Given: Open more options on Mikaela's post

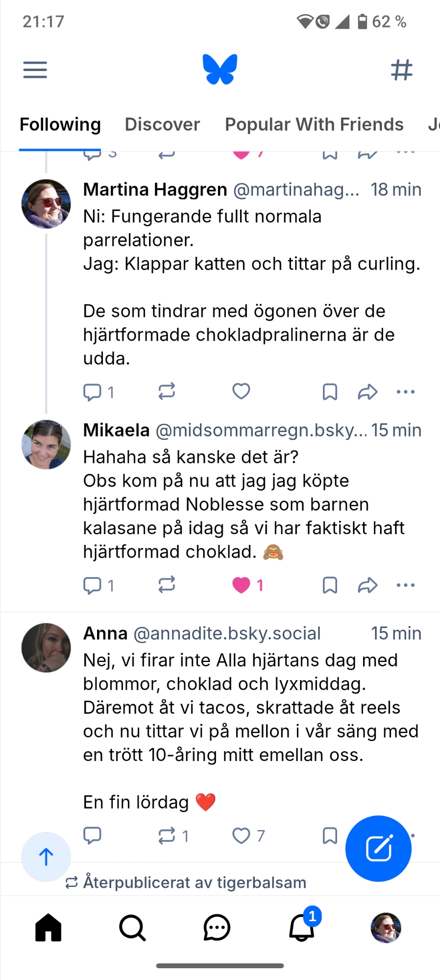Looking at the screenshot, I should [x=406, y=585].
